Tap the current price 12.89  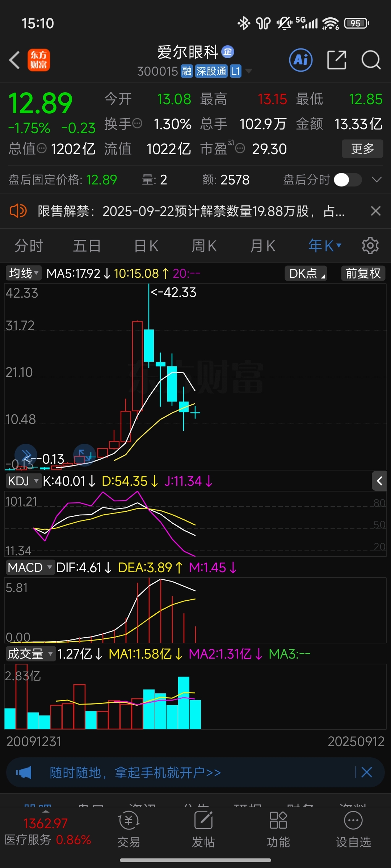(40, 103)
